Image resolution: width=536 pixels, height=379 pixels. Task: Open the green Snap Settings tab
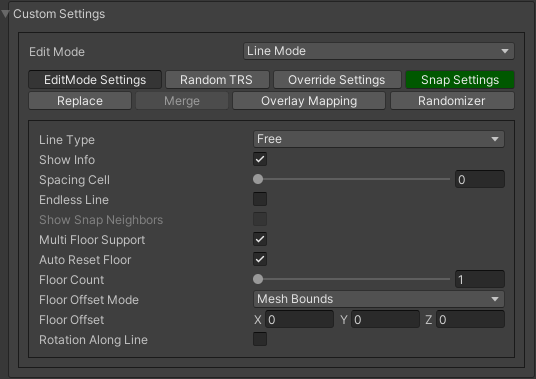point(460,80)
